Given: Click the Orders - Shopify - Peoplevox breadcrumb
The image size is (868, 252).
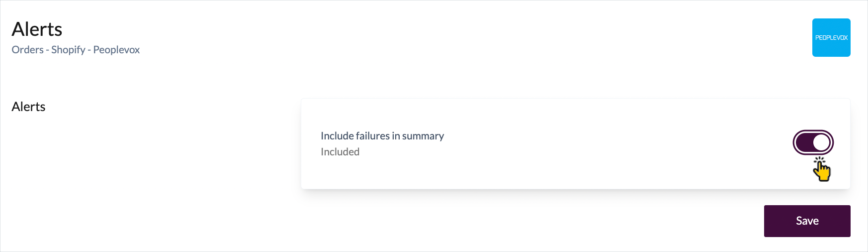Looking at the screenshot, I should pyautogui.click(x=76, y=50).
